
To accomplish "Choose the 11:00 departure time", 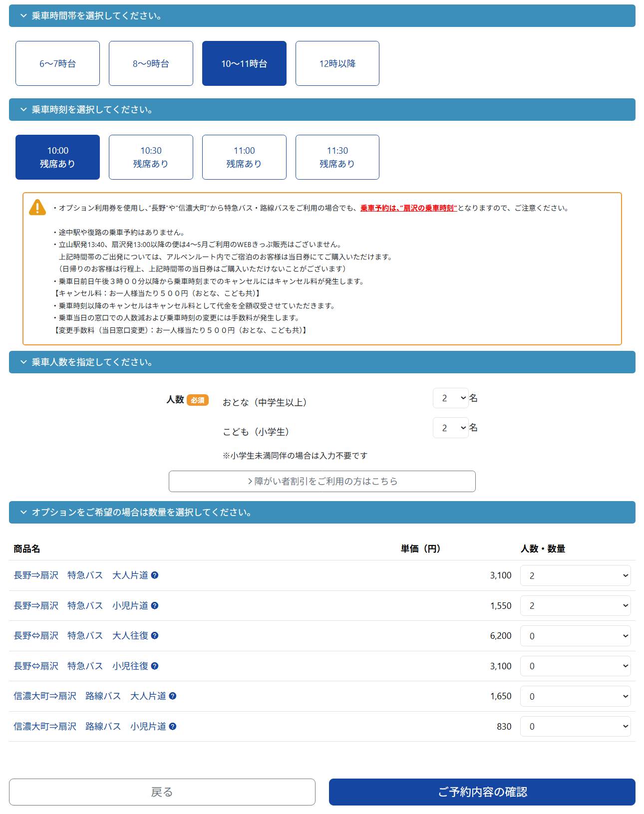I will coord(244,157).
